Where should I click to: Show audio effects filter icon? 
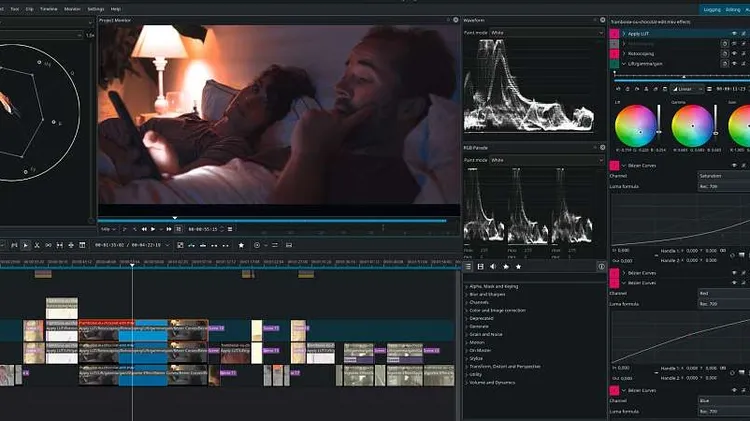pos(493,267)
